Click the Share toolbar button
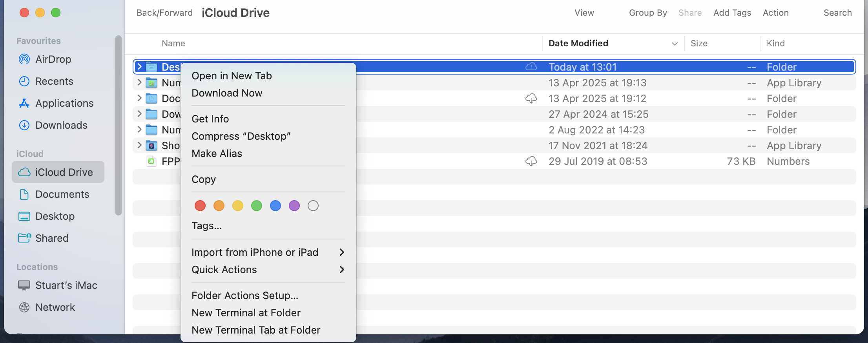Viewport: 868px width, 343px height. (690, 13)
